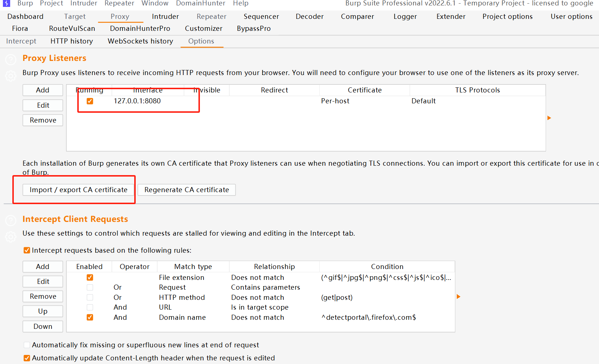Switch to the Dashboard tab
599x364 pixels.
[x=25, y=16]
